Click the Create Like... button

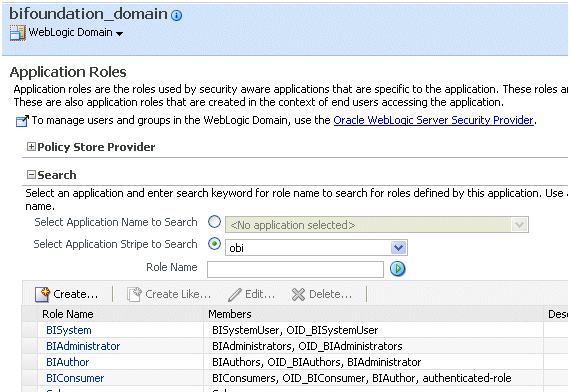point(169,294)
